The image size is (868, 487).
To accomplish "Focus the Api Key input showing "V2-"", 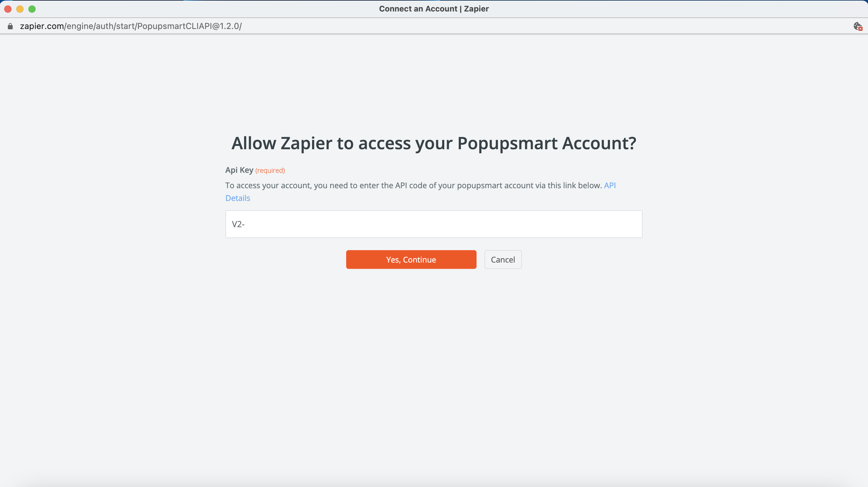I will click(434, 224).
